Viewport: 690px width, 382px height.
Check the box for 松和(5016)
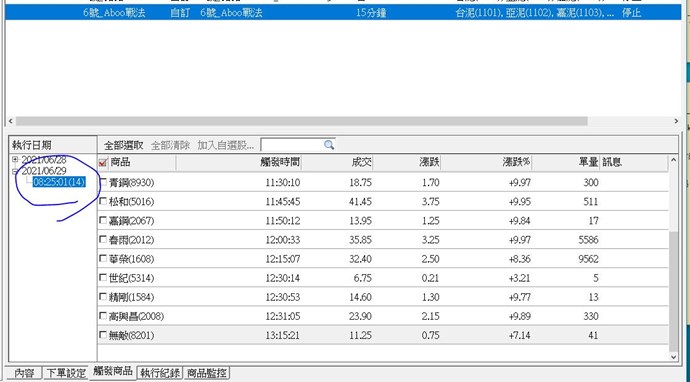coord(103,201)
